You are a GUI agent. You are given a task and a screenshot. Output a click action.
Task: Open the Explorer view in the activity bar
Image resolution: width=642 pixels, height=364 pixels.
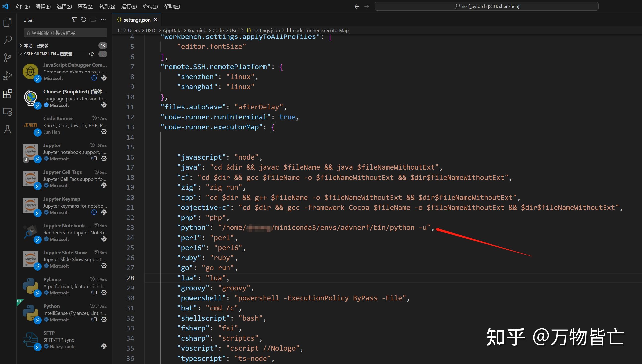click(7, 22)
